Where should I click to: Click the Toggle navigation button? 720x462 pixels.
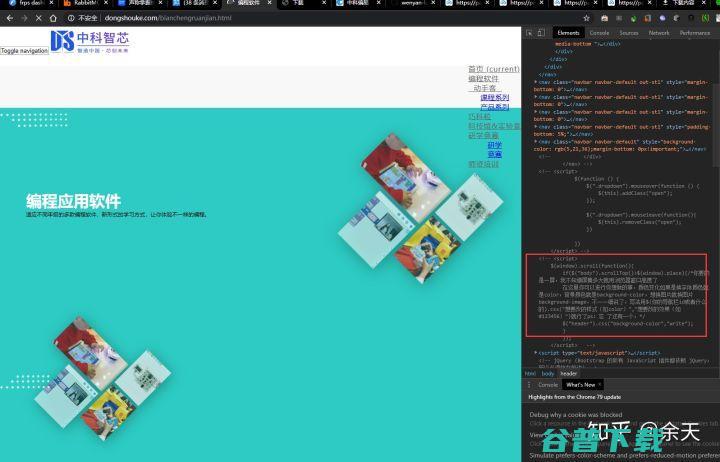[x=24, y=51]
